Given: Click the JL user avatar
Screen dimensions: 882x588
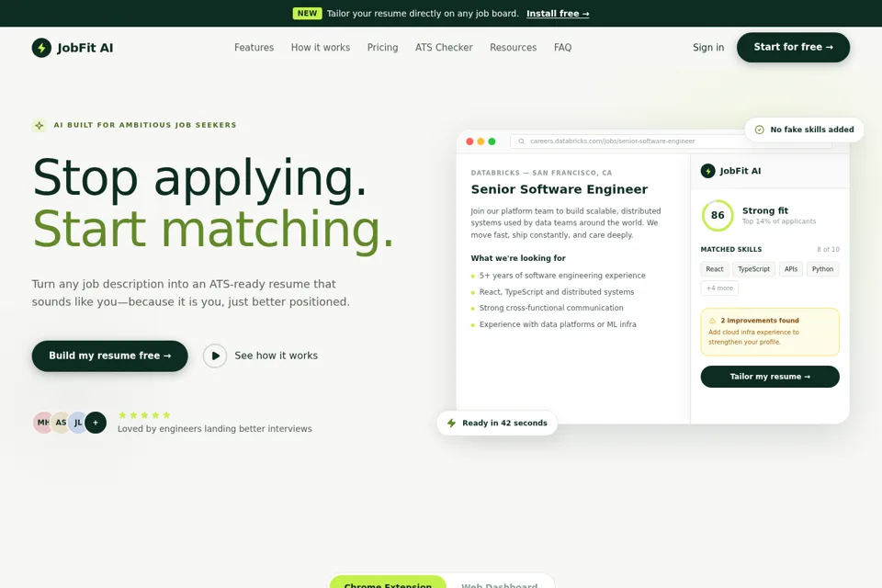Looking at the screenshot, I should click(x=78, y=423).
